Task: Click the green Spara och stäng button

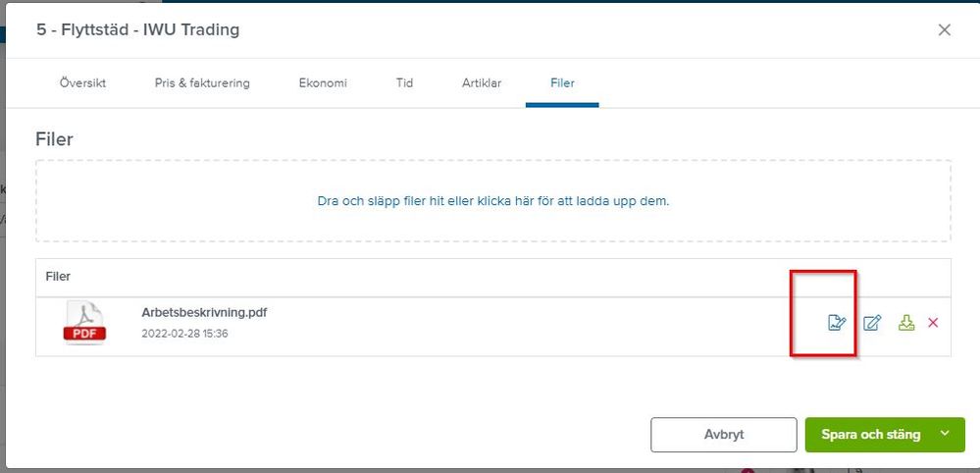Action: (871, 435)
